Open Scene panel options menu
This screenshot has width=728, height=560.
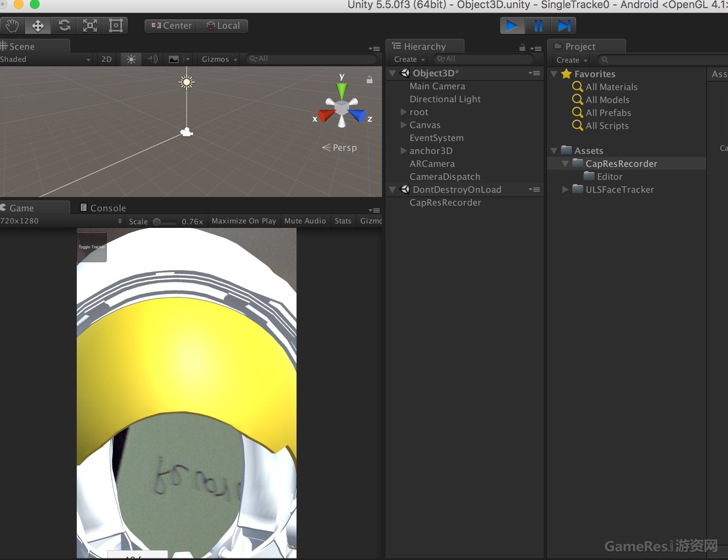[375, 48]
